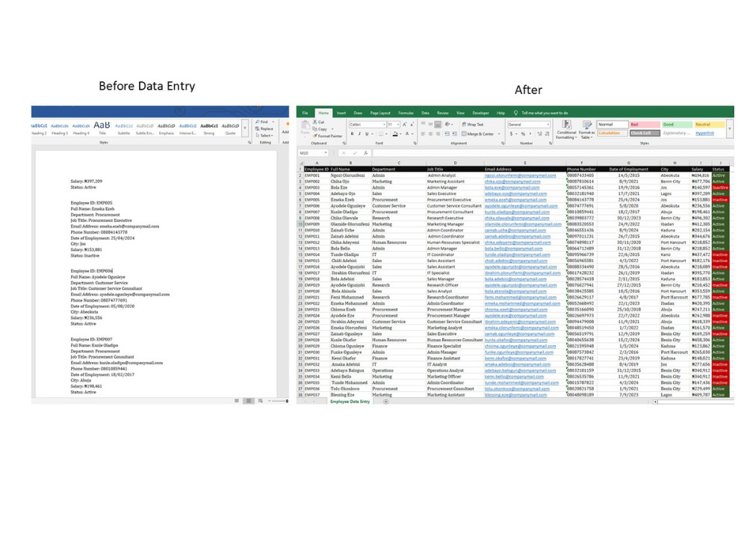Align text right in Excel

tap(437, 134)
